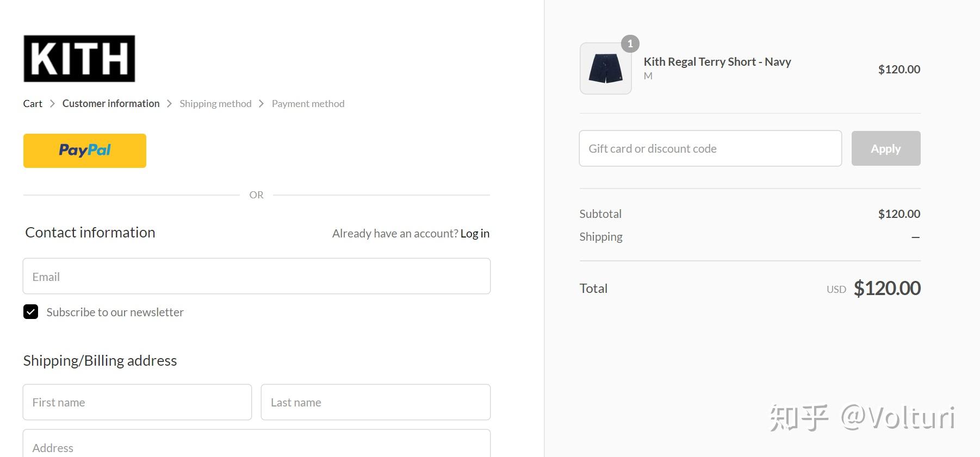Select Customer information breadcrumb
Image resolution: width=980 pixels, height=457 pixels.
click(x=111, y=104)
